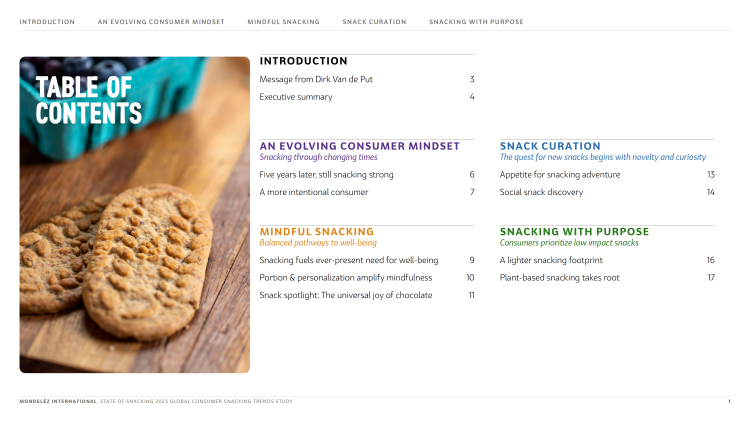Select Portion & personalization amplify mindfulness
The width and height of the screenshot is (750, 422).
[345, 277]
